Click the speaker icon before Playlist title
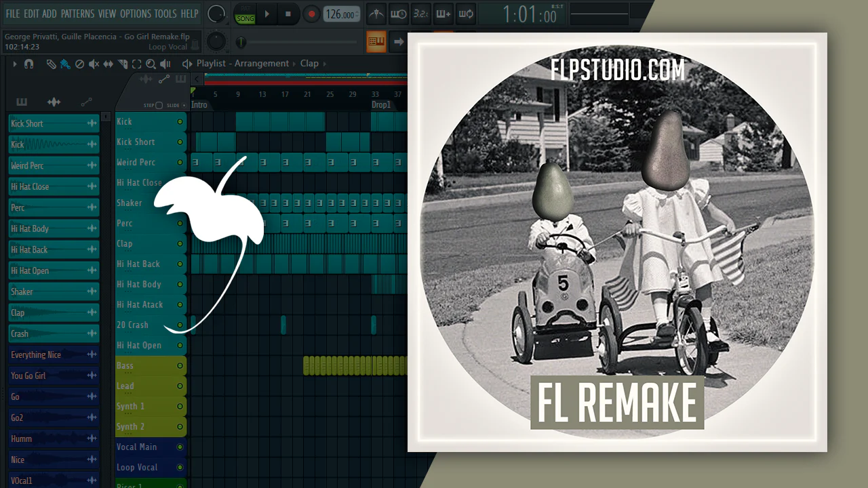This screenshot has height=488, width=868. click(187, 64)
